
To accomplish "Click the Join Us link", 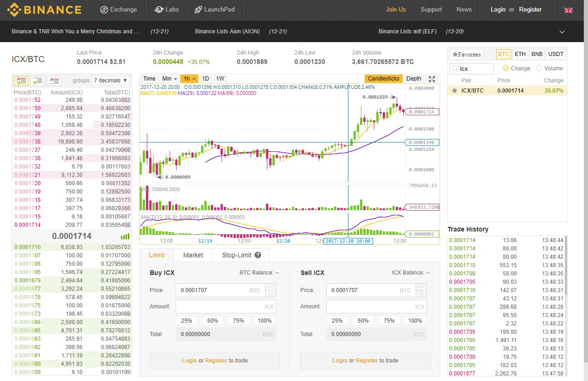I will [x=396, y=9].
